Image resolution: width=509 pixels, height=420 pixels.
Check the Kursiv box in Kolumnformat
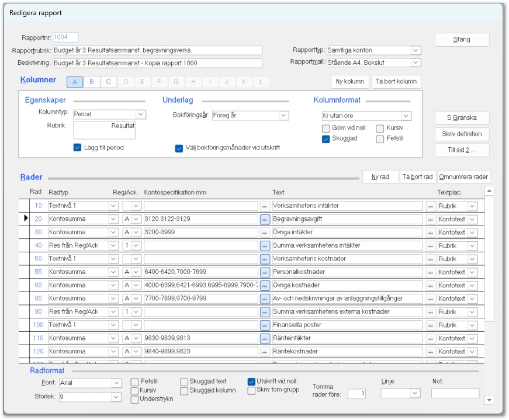[380, 129]
